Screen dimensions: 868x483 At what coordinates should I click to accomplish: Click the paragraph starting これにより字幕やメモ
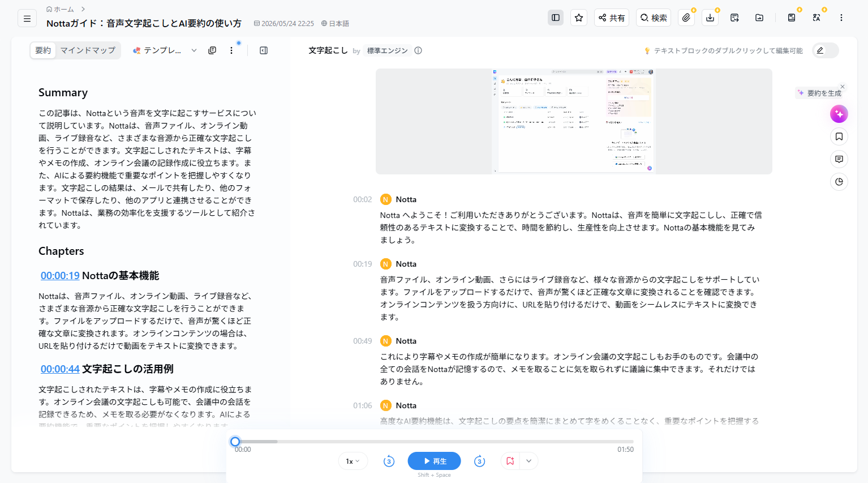pos(569,369)
